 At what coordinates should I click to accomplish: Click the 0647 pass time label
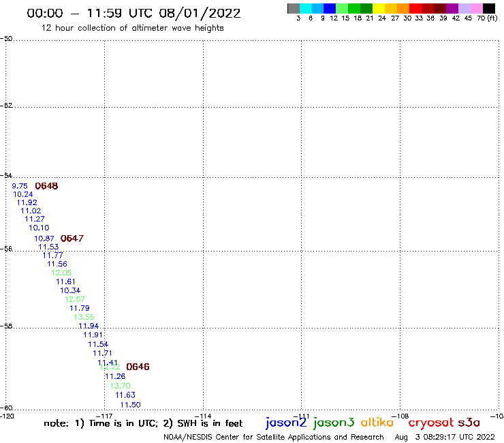click(x=72, y=239)
